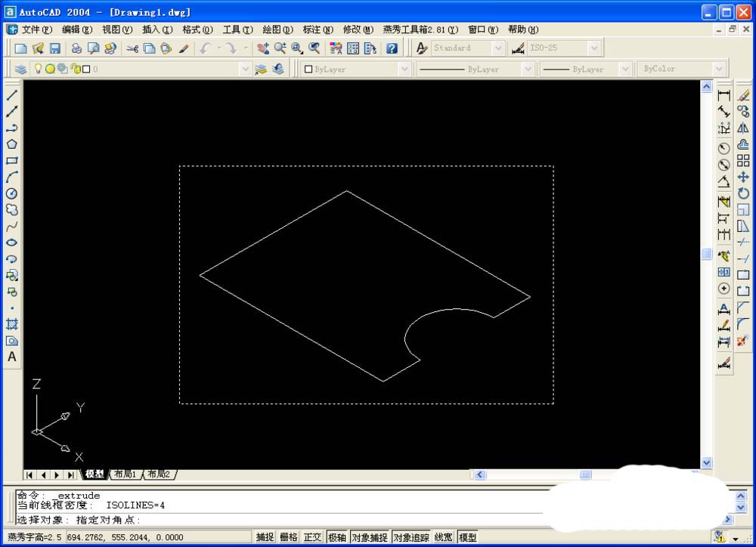Open the 视图(V) menu

(x=117, y=30)
